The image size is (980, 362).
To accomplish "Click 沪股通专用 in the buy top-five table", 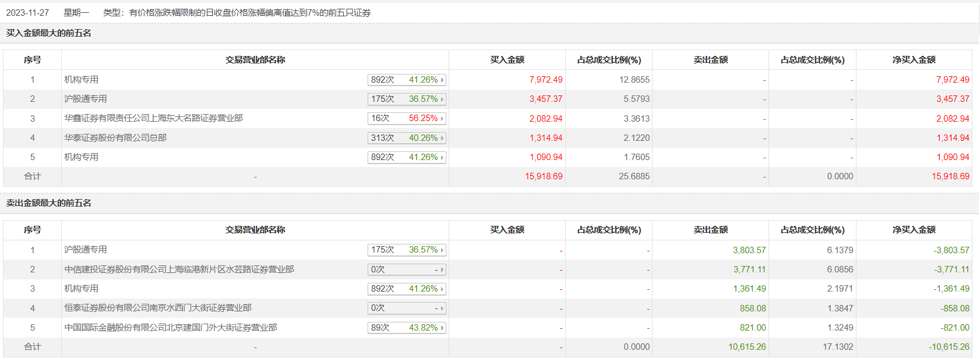I will pos(86,99).
